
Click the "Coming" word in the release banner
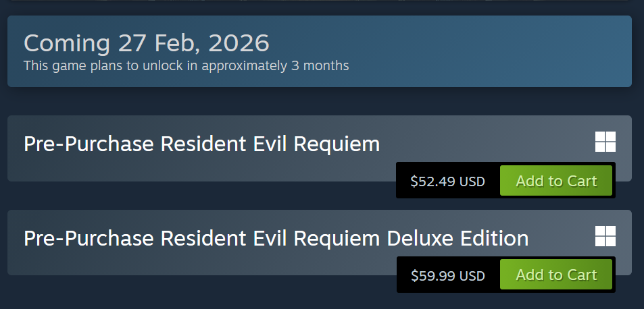coord(66,43)
